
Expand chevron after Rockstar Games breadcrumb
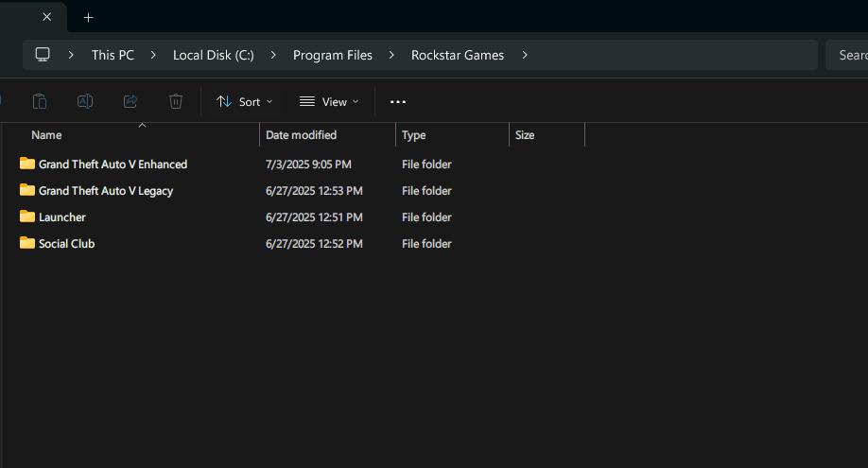[525, 55]
